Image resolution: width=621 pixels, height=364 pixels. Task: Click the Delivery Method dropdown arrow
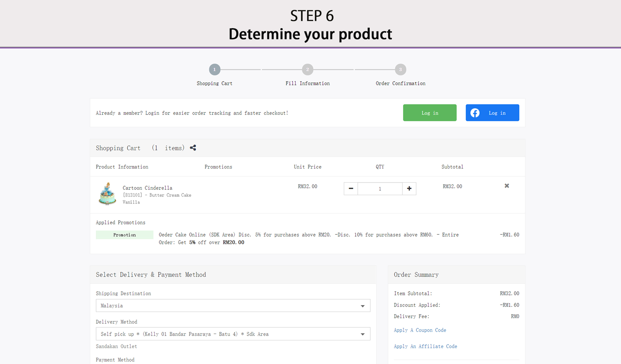362,334
